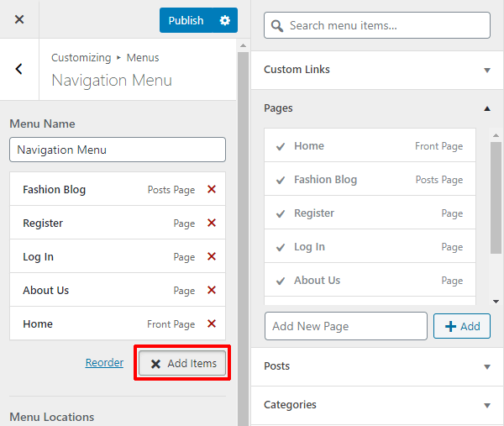
Task: Go back using the left chevron arrow
Action: pos(19,69)
